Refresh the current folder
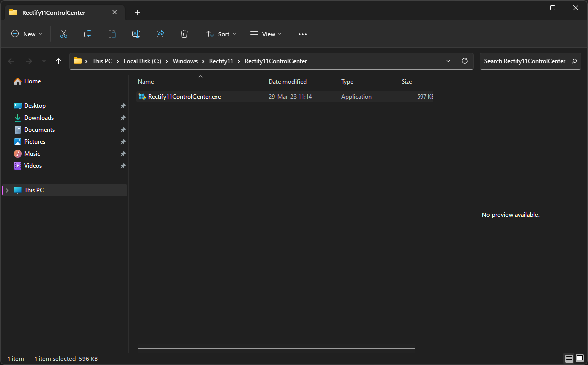The height and width of the screenshot is (365, 588). pos(465,61)
